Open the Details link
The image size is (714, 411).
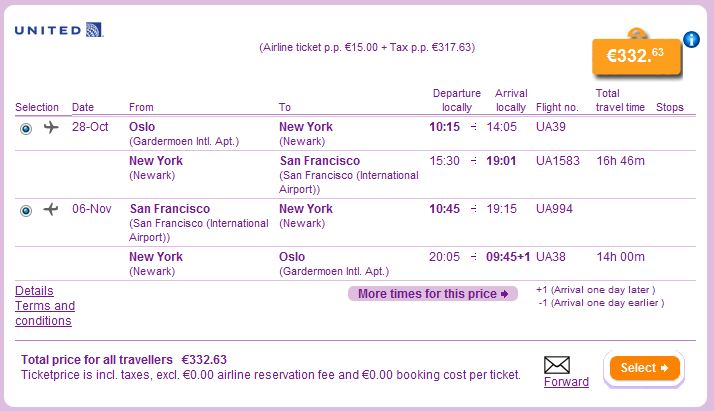click(34, 291)
